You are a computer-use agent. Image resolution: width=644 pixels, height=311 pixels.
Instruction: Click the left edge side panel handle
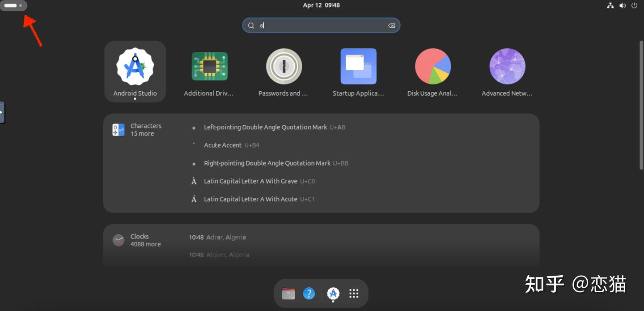pyautogui.click(x=2, y=112)
